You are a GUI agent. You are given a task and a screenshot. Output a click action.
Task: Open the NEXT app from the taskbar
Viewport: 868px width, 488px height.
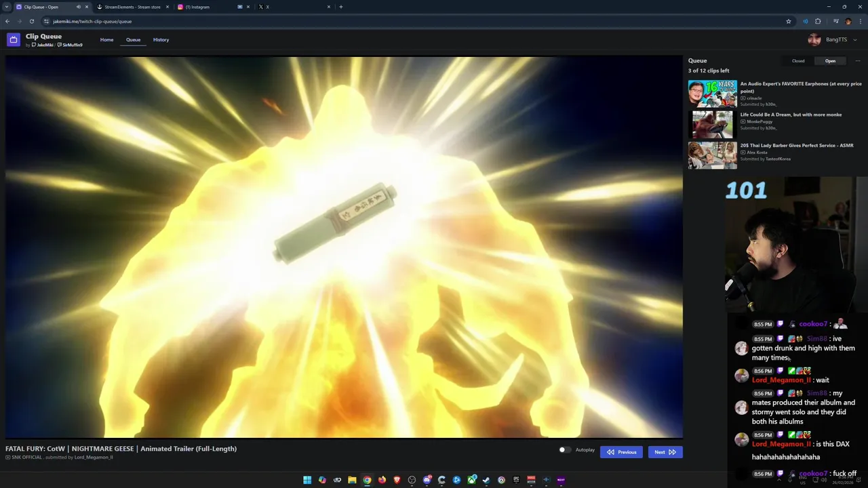coord(561,480)
